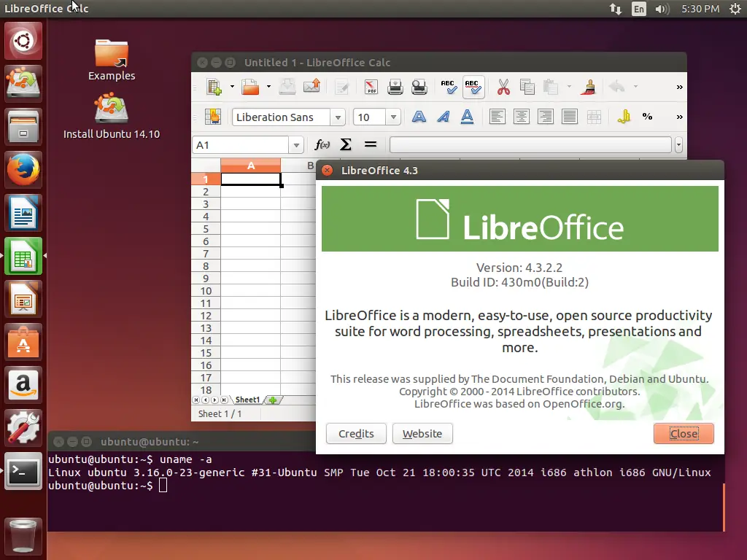Screen dimensions: 747x560
Task: Expand the formula bar input line
Action: (678, 145)
